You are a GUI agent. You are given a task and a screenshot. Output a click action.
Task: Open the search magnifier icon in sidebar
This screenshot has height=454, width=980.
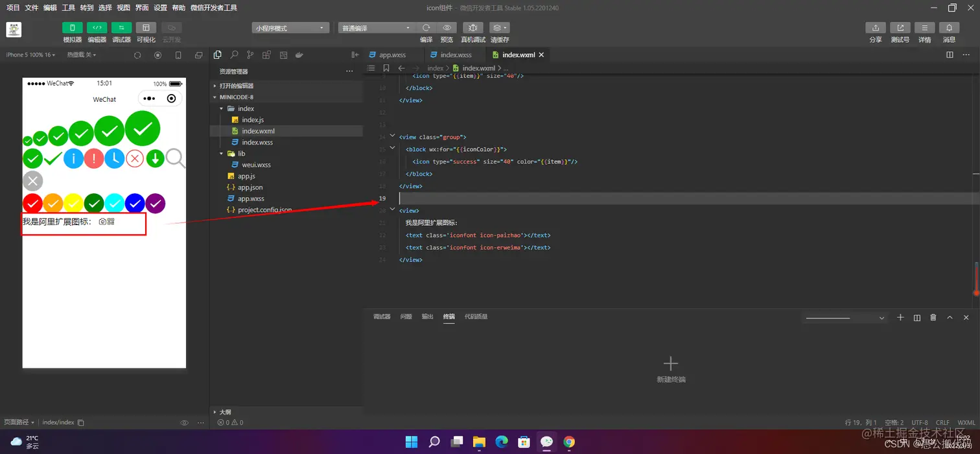(x=234, y=55)
